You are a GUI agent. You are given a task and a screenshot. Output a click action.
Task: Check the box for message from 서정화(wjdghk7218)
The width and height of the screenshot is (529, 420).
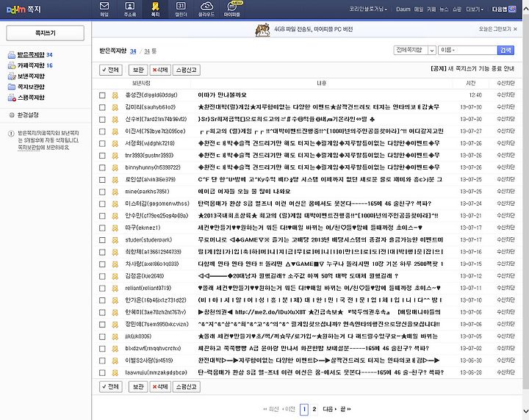point(102,144)
